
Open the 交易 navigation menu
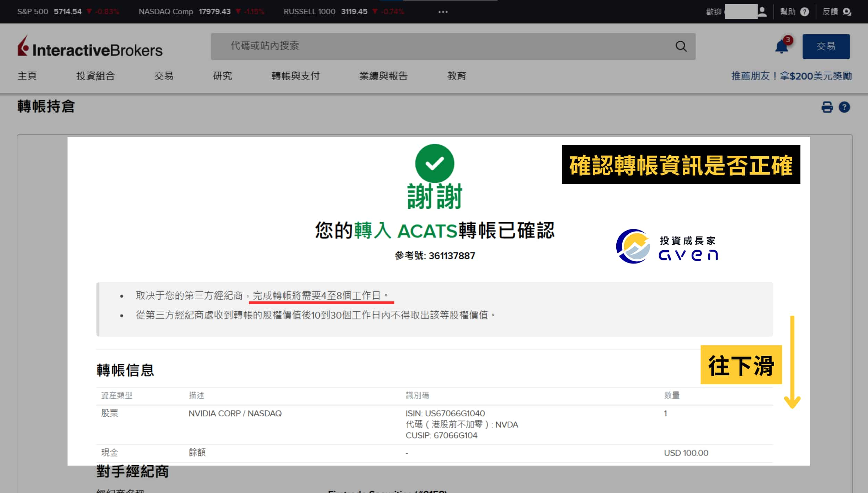[164, 76]
